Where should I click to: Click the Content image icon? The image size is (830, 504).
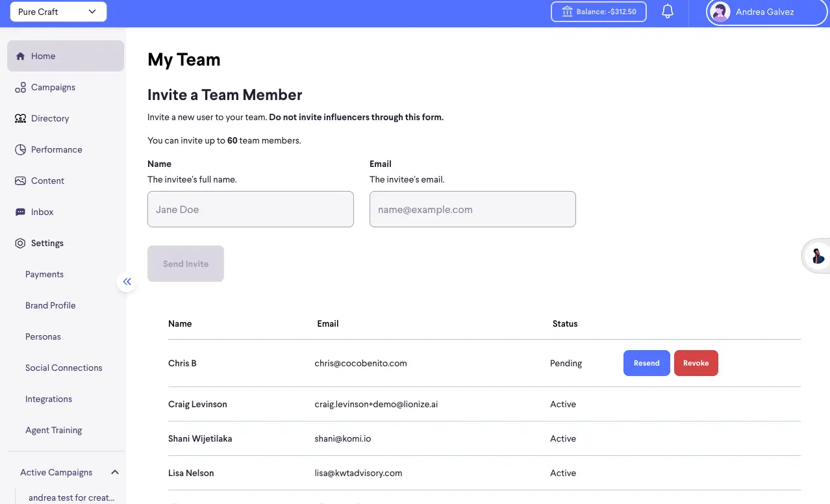20,181
